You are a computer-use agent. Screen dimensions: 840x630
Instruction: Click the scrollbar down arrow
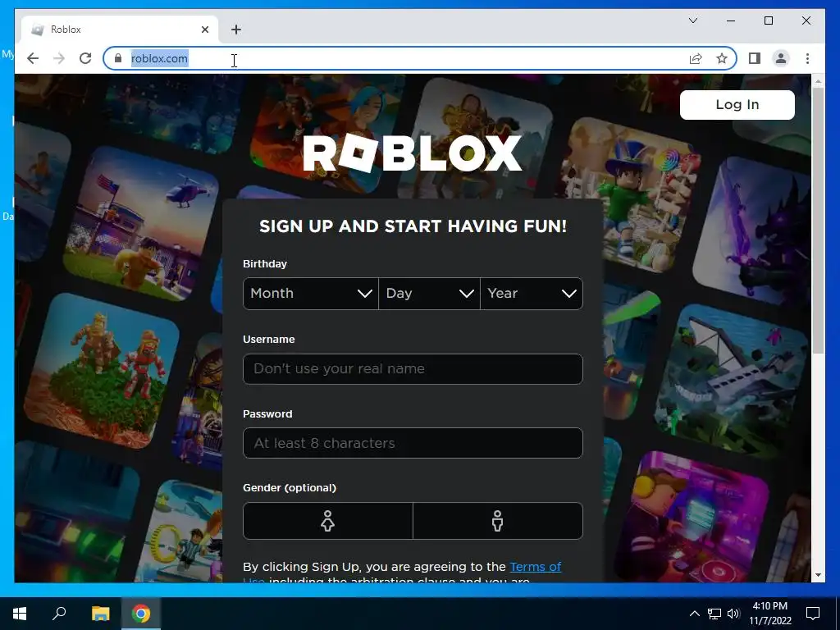(818, 575)
